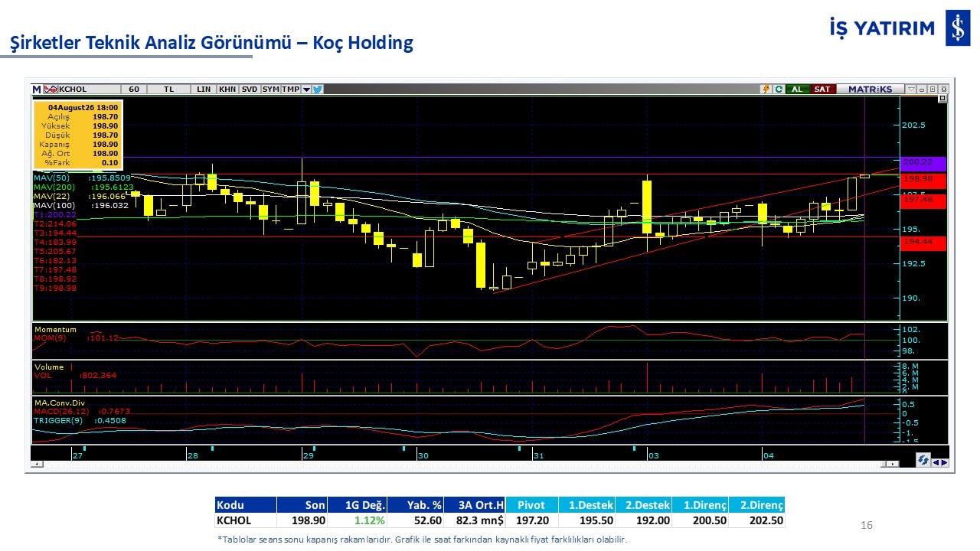
Task: Click the MOM(9) momentum label
Action: click(48, 337)
